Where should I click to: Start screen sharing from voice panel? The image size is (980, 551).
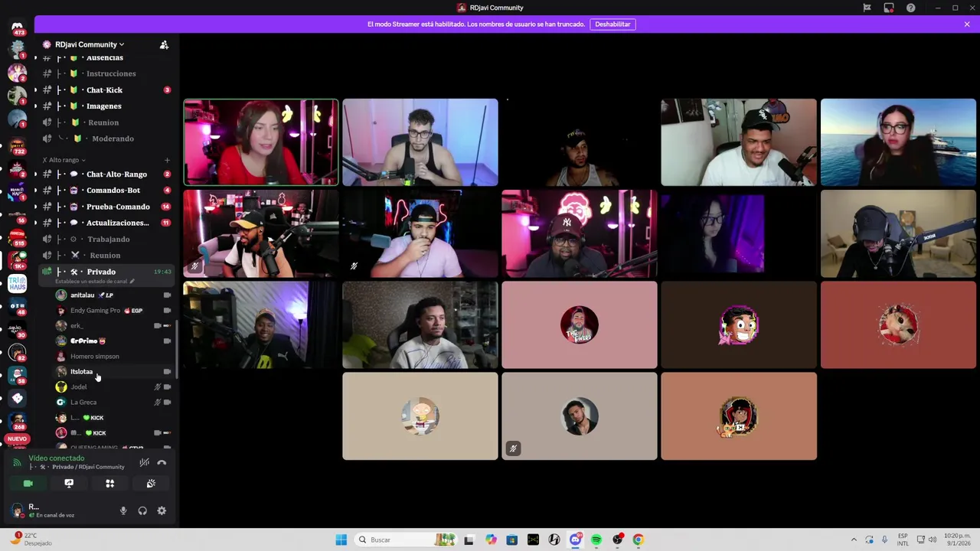pos(69,484)
